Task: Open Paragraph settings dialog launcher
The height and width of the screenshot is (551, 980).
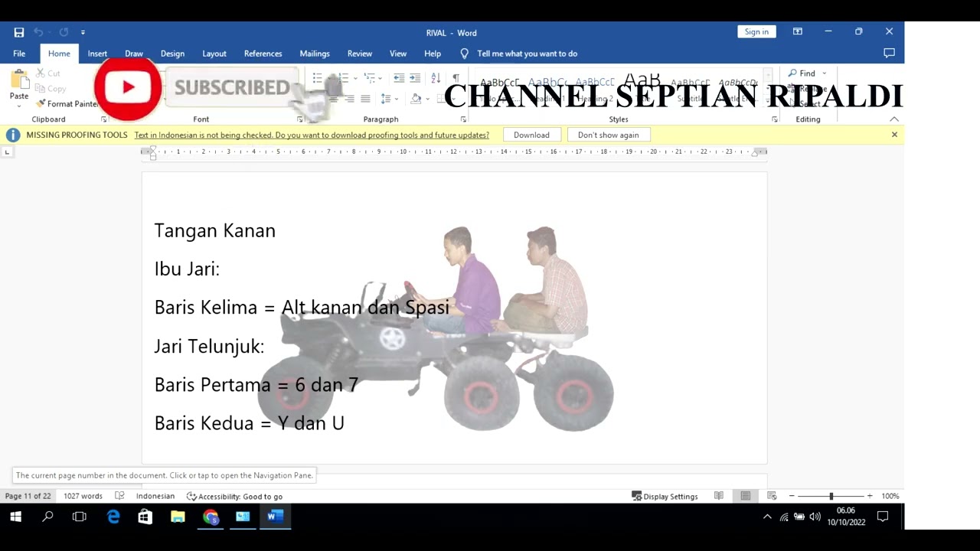Action: click(463, 119)
